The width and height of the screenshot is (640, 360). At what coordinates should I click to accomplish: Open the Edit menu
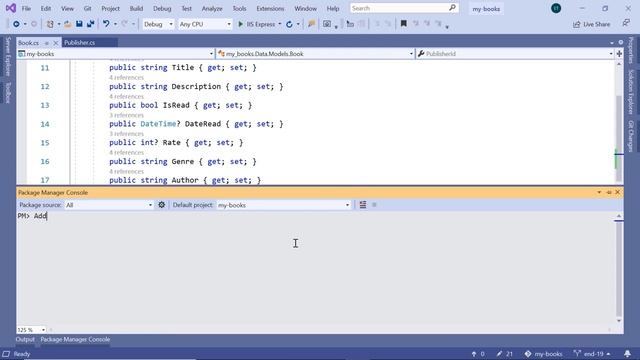coord(46,8)
